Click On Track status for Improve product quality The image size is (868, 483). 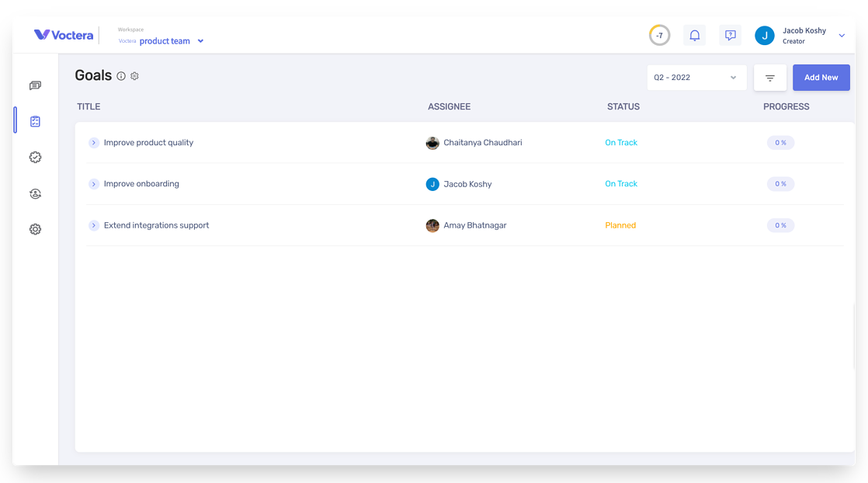coord(621,143)
